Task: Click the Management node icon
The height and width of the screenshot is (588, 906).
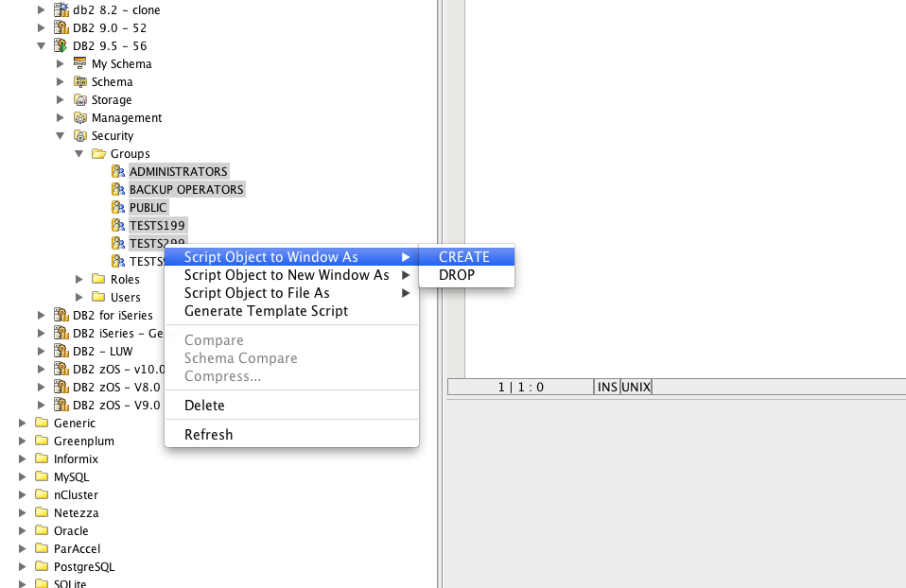Action: [80, 117]
